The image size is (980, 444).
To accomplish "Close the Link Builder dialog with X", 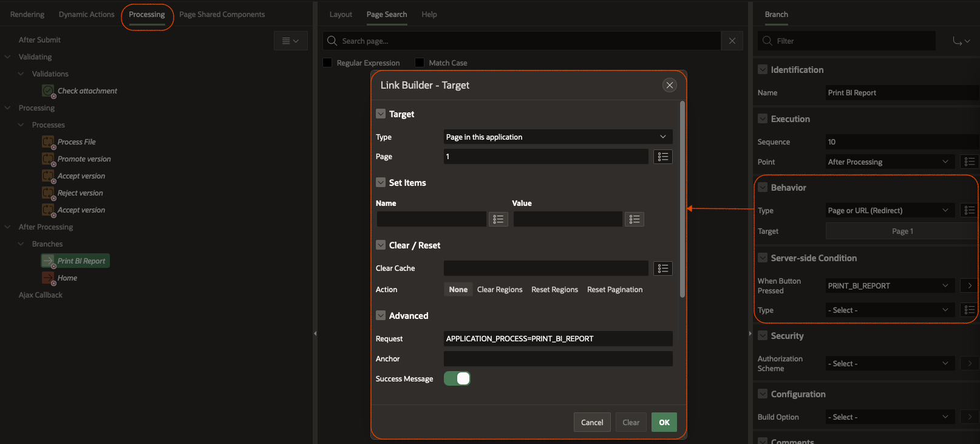I will (x=669, y=85).
